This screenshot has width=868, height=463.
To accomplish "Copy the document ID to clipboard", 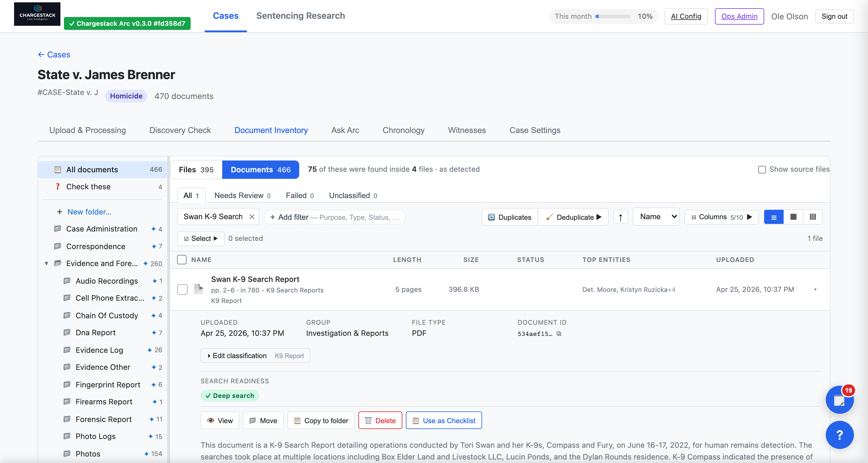I will pyautogui.click(x=559, y=333).
